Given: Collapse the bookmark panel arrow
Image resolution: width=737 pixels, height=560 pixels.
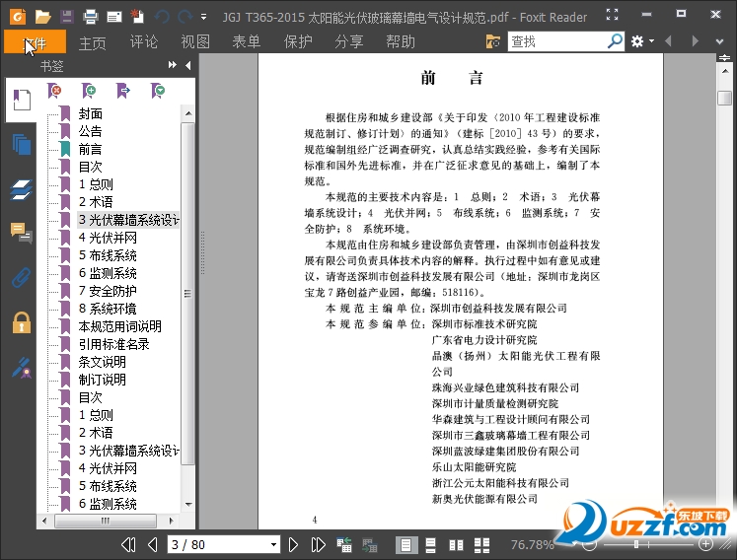Looking at the screenshot, I should (x=188, y=65).
